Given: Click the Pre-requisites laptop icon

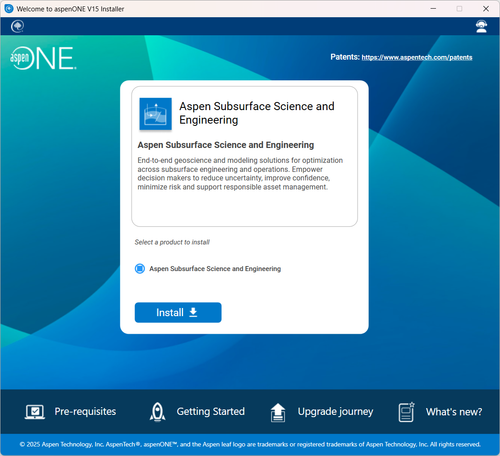Looking at the screenshot, I should pyautogui.click(x=35, y=412).
